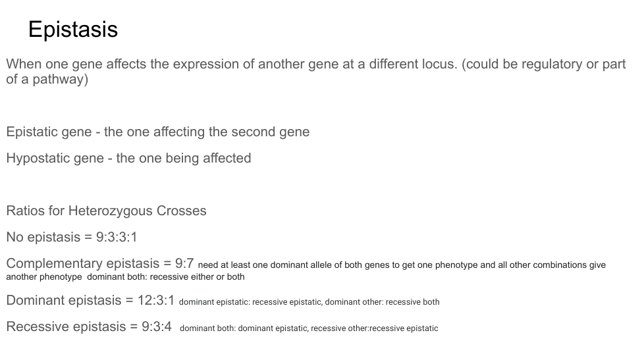Screen dimensions: 644x362
Task: Select the parenthetical "(could be regulatory or part" text
Action: pos(544,65)
